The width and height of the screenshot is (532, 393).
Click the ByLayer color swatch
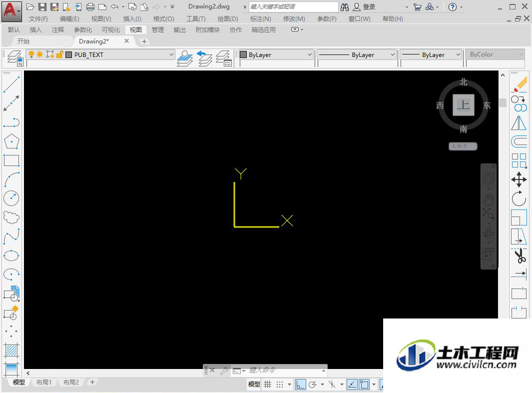[243, 54]
